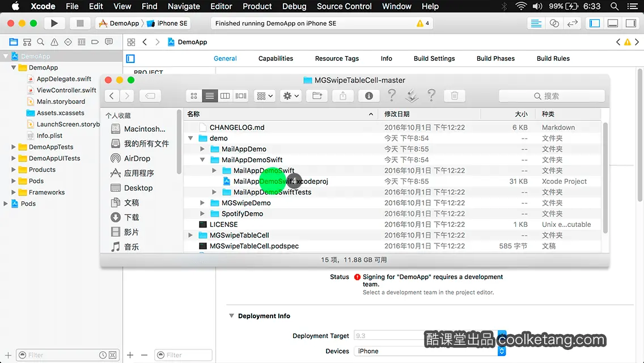644x363 pixels.
Task: Open the Issue navigator warning icon
Action: coord(54,42)
